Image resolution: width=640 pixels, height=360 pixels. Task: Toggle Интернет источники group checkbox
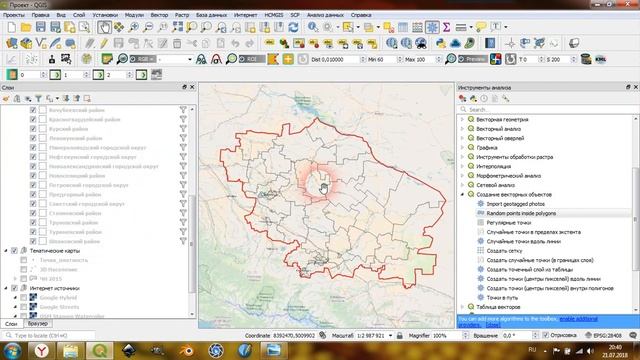14,288
